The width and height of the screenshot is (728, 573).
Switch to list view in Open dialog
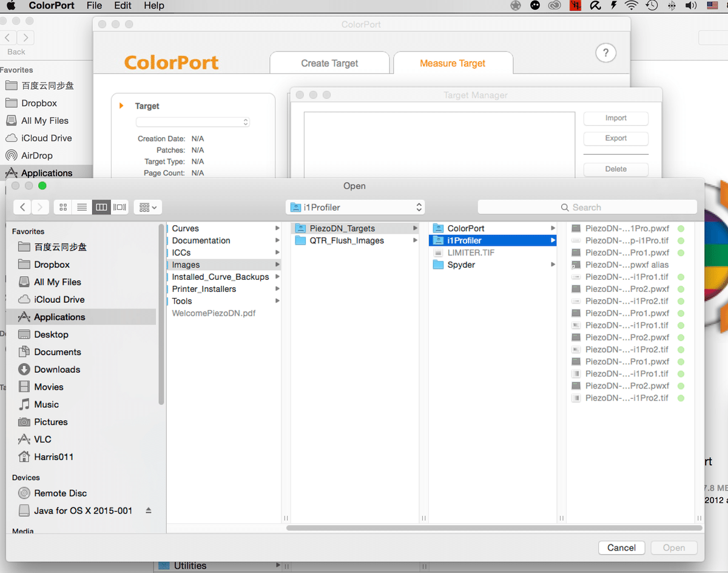82,208
